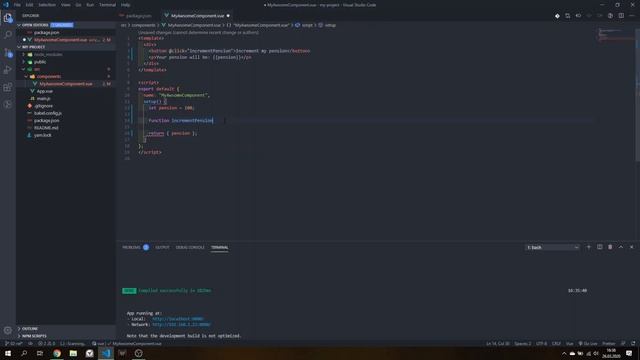Image resolution: width=640 pixels, height=360 pixels.
Task: Open Chrome from the Windows taskbar
Action: pyautogui.click(x=57, y=353)
